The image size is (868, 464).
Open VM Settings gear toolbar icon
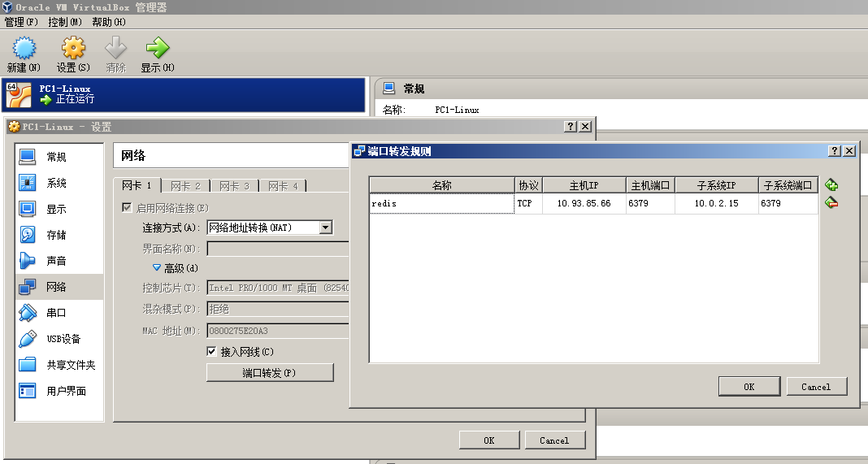[x=73, y=48]
